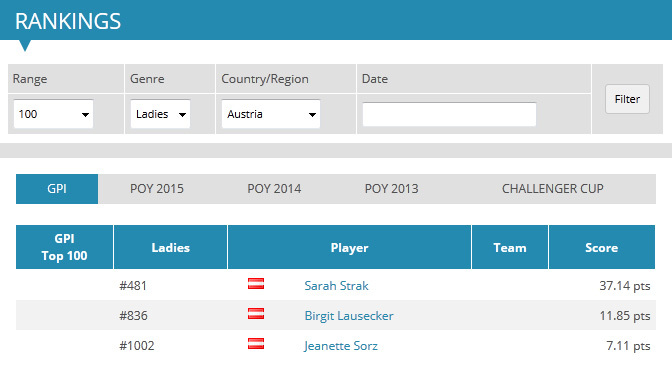Open the Challenger Cup tab
The height and width of the screenshot is (372, 672).
553,189
